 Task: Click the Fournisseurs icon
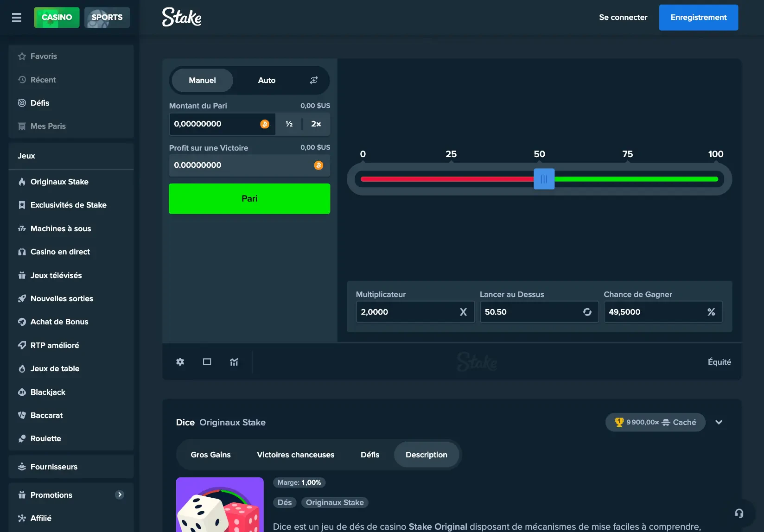tap(22, 467)
